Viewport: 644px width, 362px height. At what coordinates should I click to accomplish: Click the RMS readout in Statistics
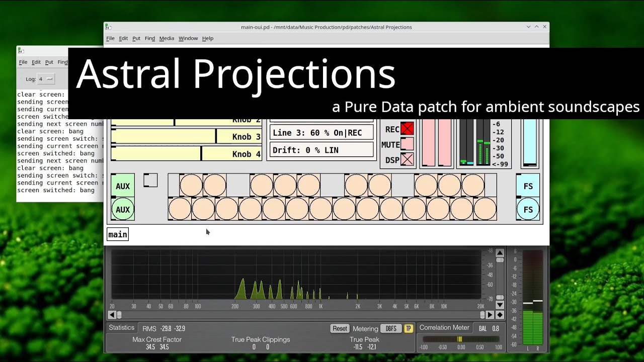164,328
